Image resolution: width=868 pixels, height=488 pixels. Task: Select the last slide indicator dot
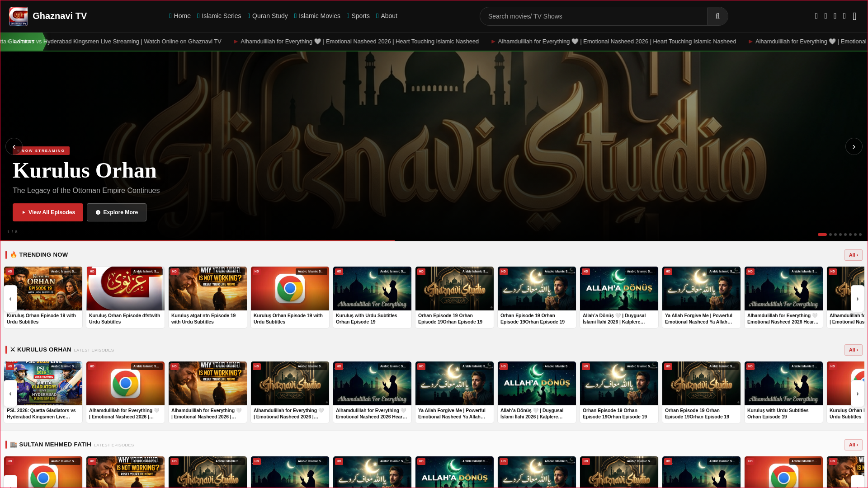[x=860, y=235]
